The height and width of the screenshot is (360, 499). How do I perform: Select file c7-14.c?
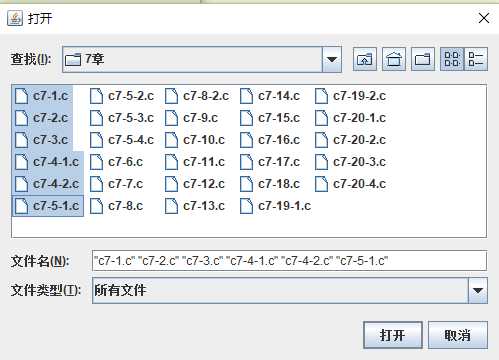tap(270, 96)
